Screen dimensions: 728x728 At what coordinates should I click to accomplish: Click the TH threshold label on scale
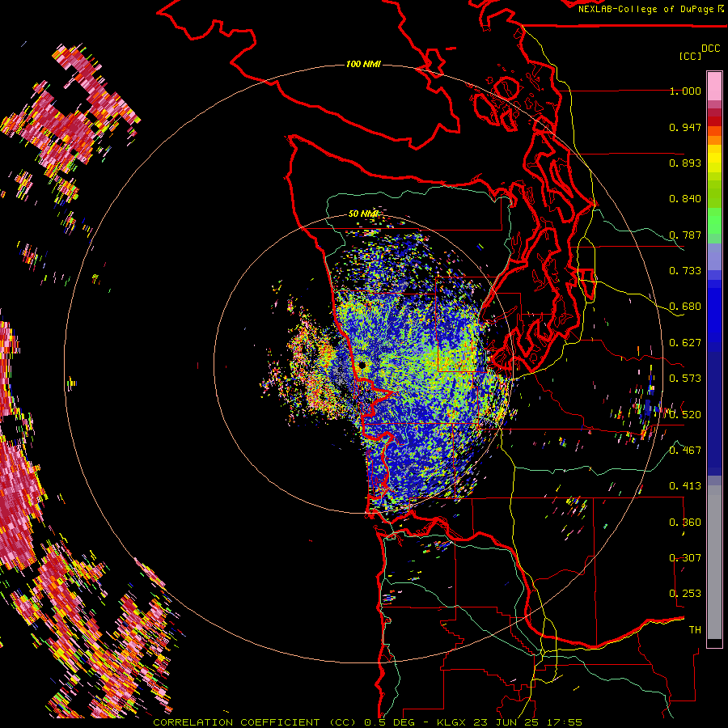pyautogui.click(x=695, y=630)
